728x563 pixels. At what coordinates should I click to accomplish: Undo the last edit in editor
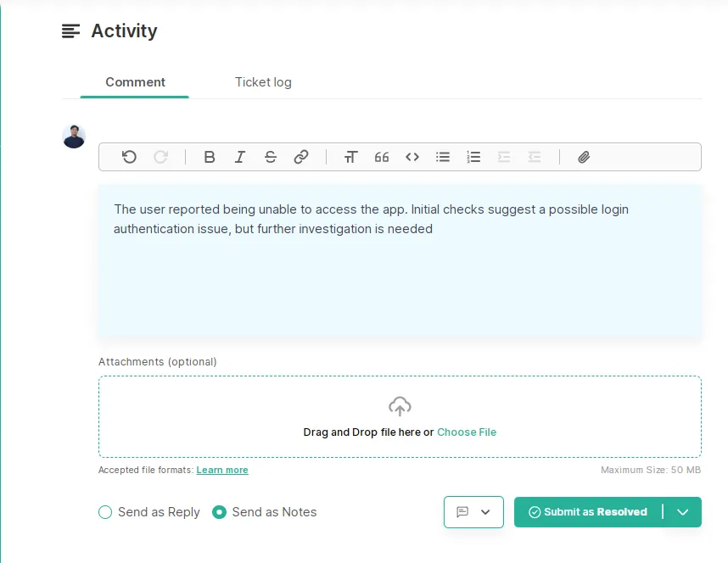coord(129,158)
